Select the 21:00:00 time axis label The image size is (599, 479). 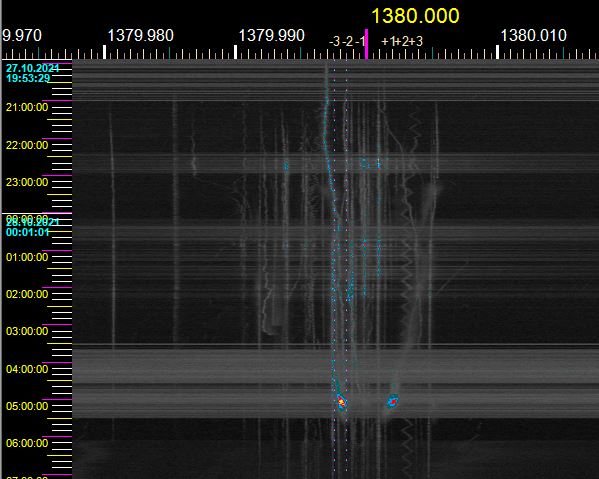coord(27,107)
